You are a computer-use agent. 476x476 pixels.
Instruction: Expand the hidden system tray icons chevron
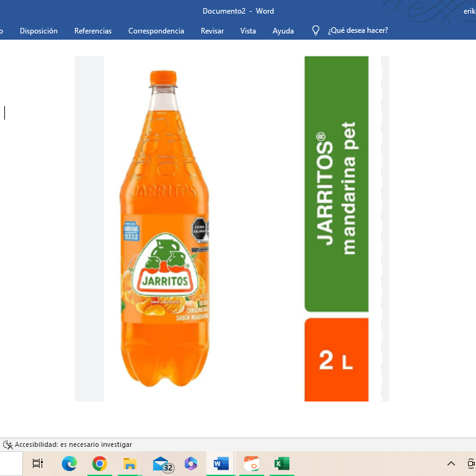point(451,464)
